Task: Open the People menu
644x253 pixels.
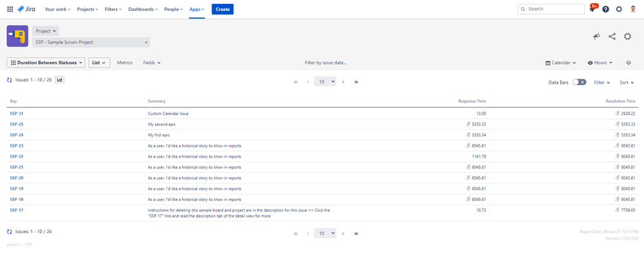Action: tap(173, 9)
